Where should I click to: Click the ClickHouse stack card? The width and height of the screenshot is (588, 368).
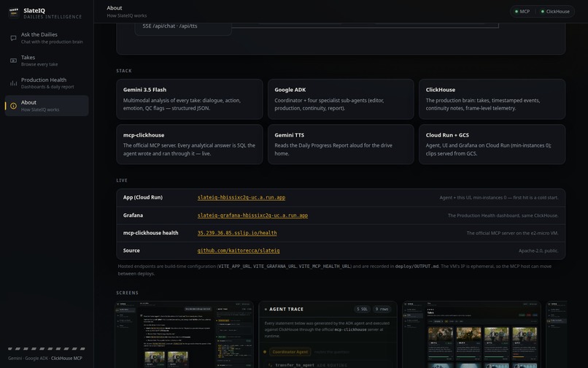pos(492,99)
